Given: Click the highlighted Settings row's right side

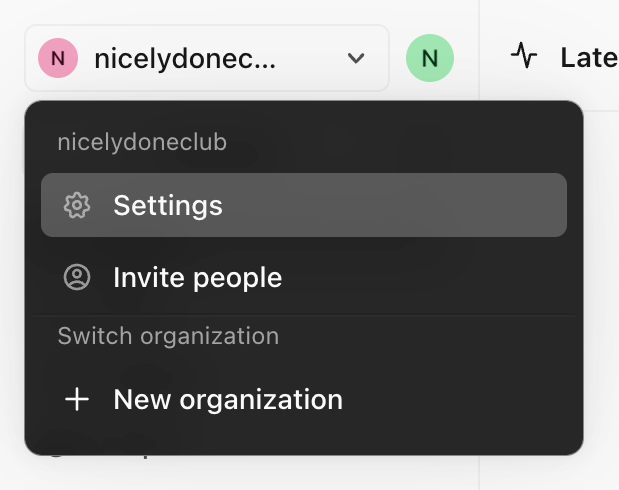Looking at the screenshot, I should coord(500,205).
